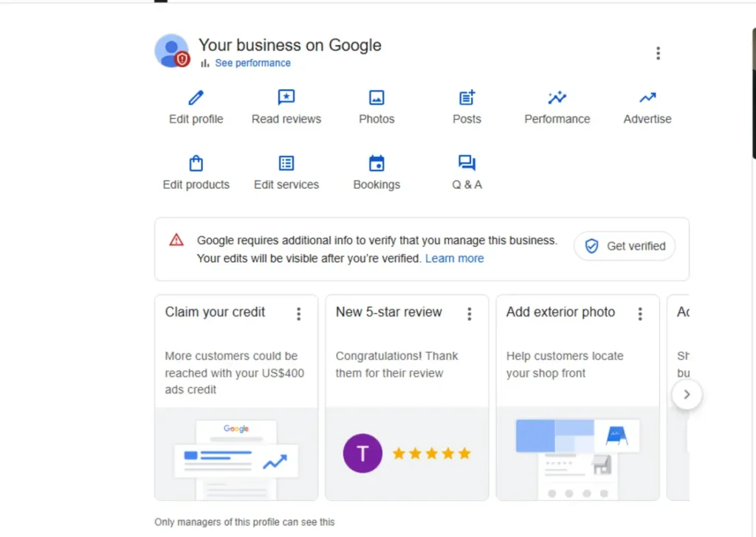The width and height of the screenshot is (756, 537).
Task: Click the Advertise trend arrow icon
Action: 647,98
